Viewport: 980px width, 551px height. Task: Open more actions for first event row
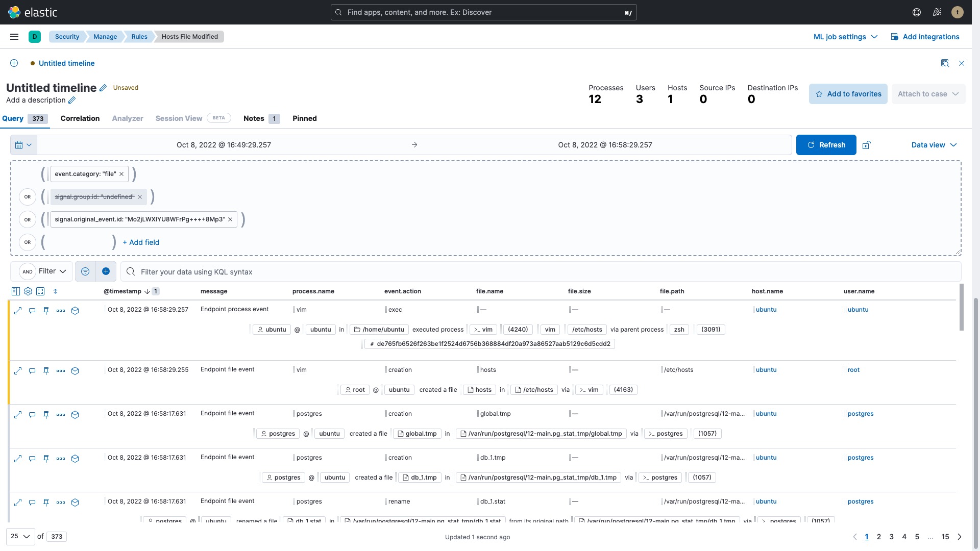(x=61, y=310)
